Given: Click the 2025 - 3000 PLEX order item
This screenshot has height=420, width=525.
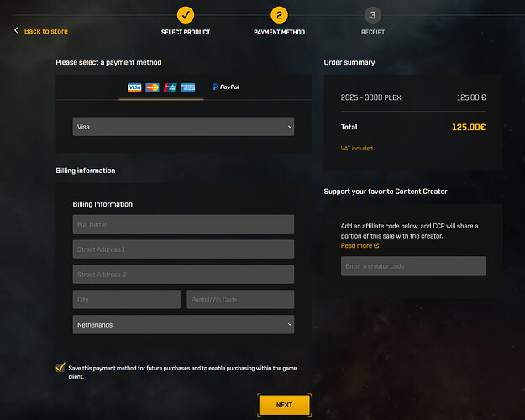Looking at the screenshot, I should click(x=370, y=97).
